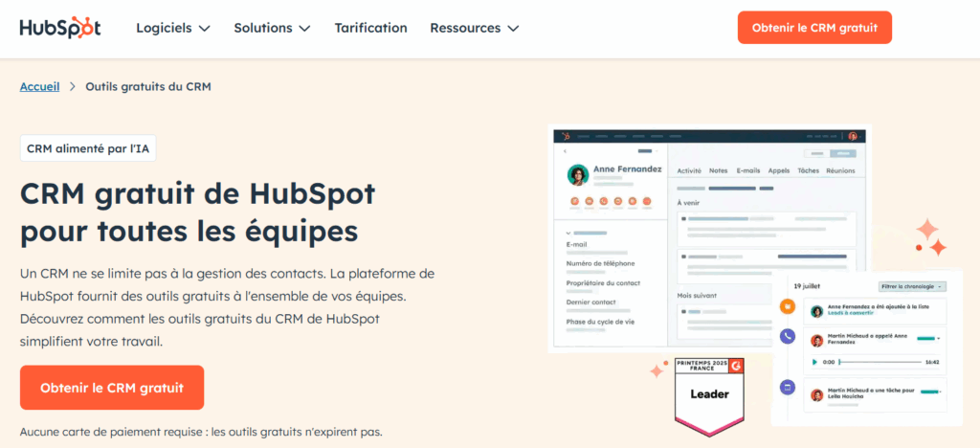Click Anne Fernandez's profile avatar
The width and height of the screenshot is (980, 448).
click(x=578, y=175)
